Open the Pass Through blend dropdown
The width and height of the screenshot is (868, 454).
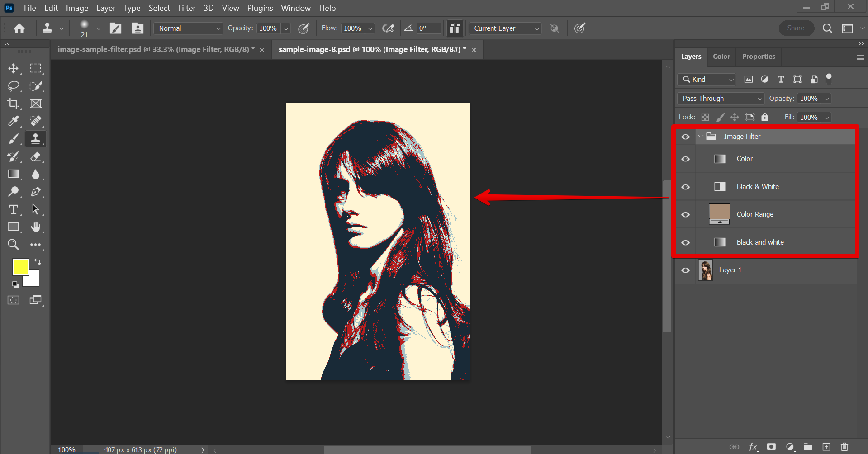click(720, 98)
